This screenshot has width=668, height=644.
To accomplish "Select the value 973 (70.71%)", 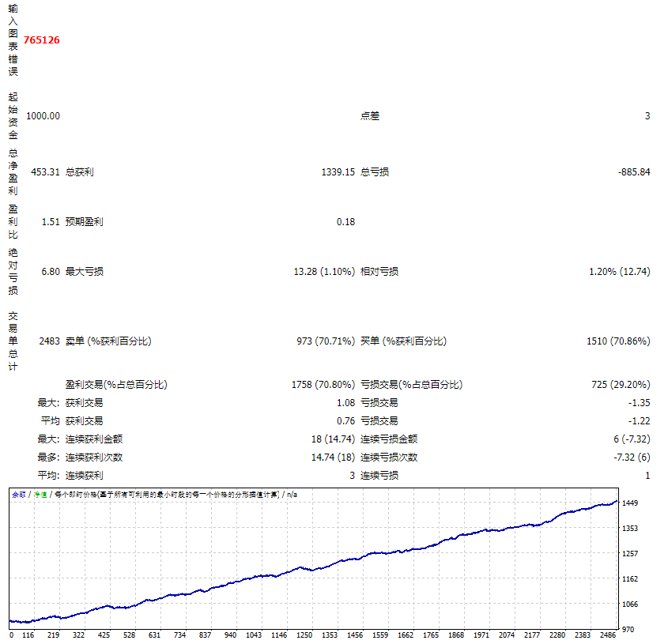I will click(326, 341).
